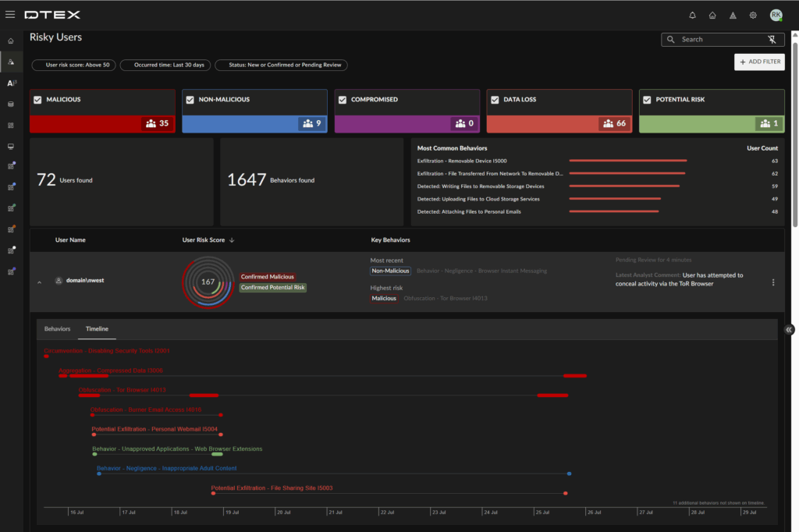Open settings via the gear icon

click(x=753, y=15)
